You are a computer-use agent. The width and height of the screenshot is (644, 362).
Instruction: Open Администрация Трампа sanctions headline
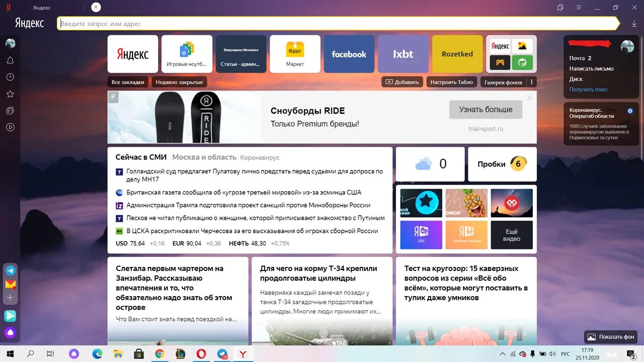point(249,205)
